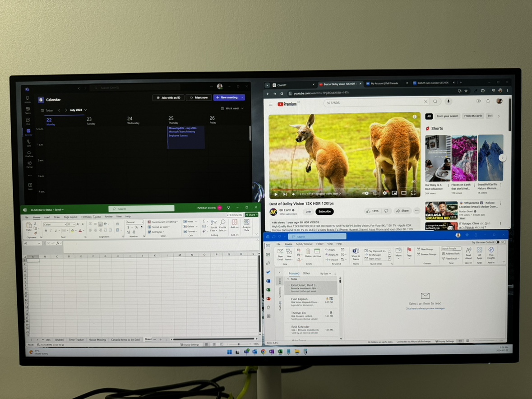Viewport: 532px width, 399px height.
Task: Click YouTube voice search microphone icon
Action: point(448,101)
